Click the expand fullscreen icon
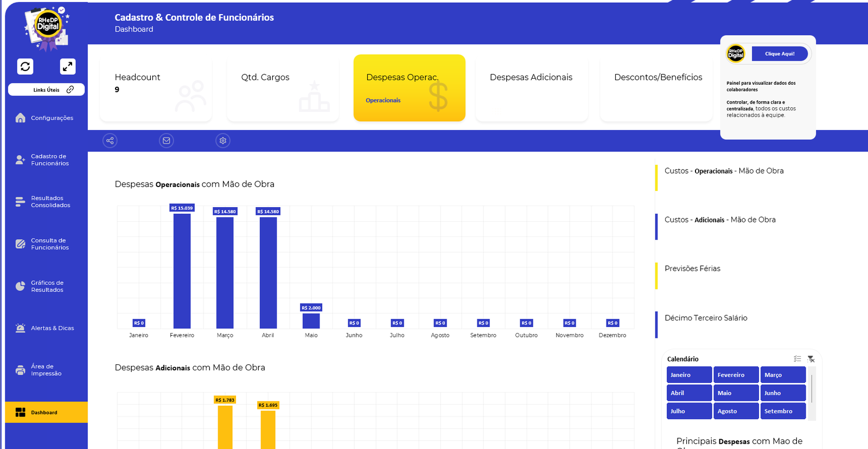868x449 pixels. (67, 66)
